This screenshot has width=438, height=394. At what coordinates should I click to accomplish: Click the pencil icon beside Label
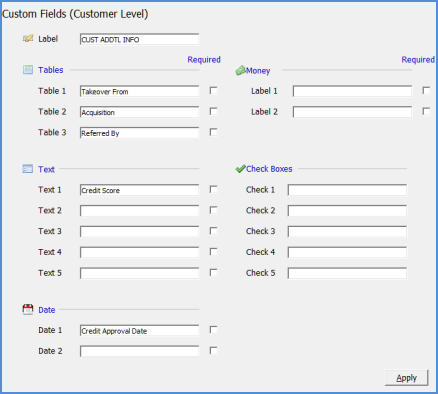(x=28, y=38)
